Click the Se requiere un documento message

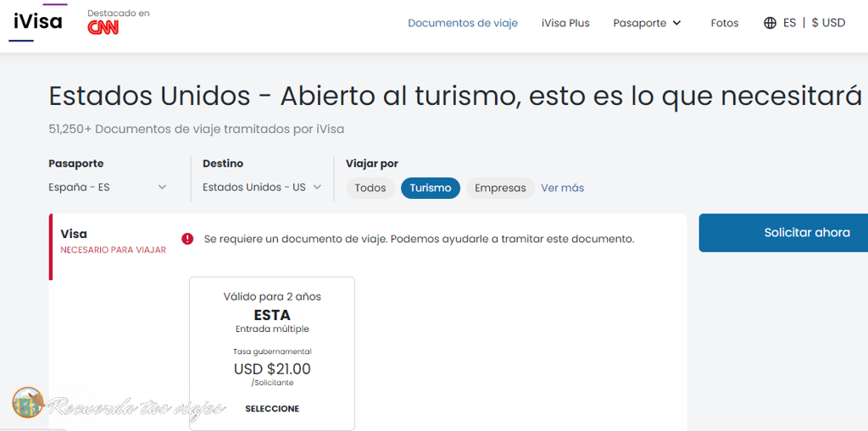point(419,239)
